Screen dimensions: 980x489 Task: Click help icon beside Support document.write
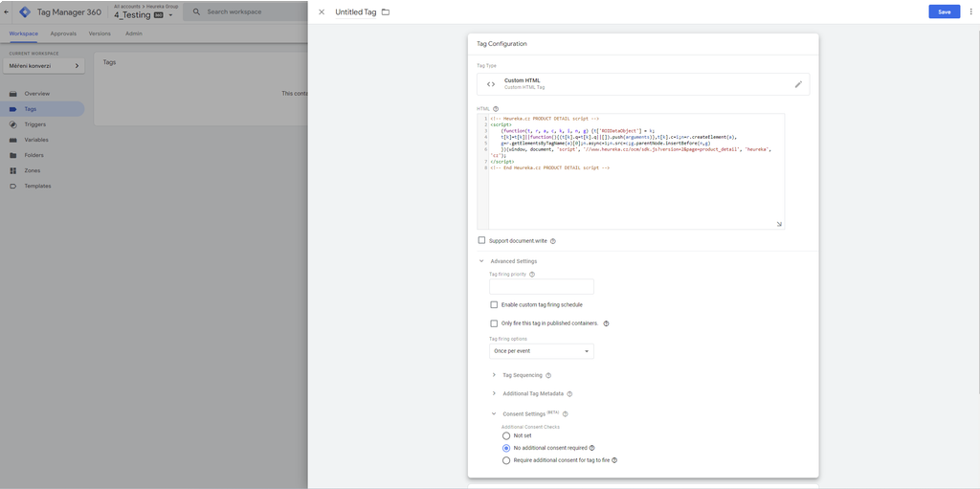click(552, 241)
